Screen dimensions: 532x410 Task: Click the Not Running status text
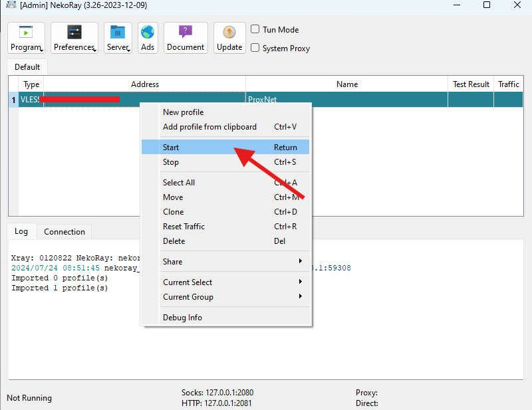tap(29, 398)
